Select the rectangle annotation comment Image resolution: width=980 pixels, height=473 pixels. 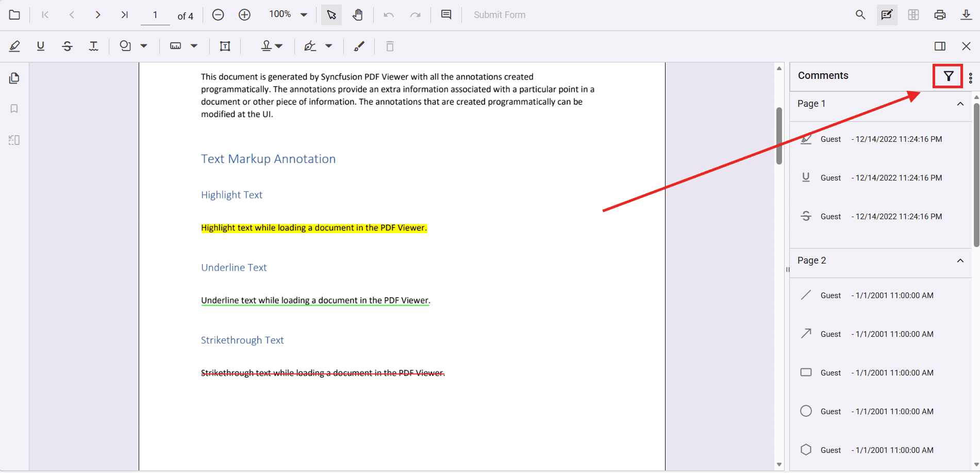coord(881,373)
